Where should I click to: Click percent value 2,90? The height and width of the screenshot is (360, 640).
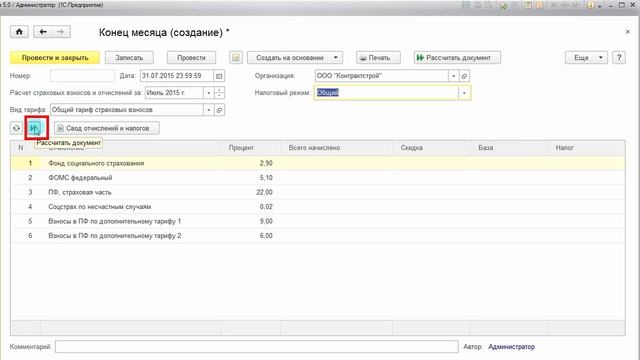coord(266,163)
